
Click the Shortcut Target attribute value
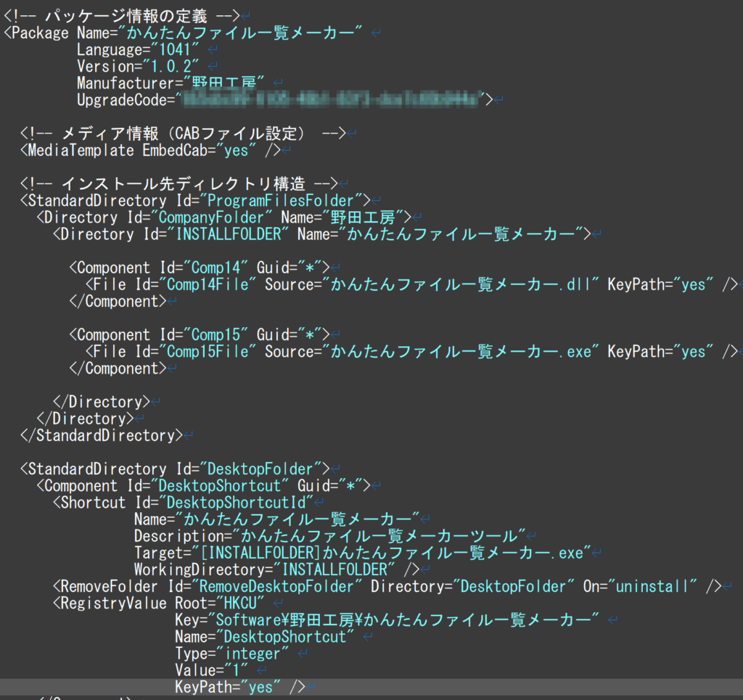(392, 553)
